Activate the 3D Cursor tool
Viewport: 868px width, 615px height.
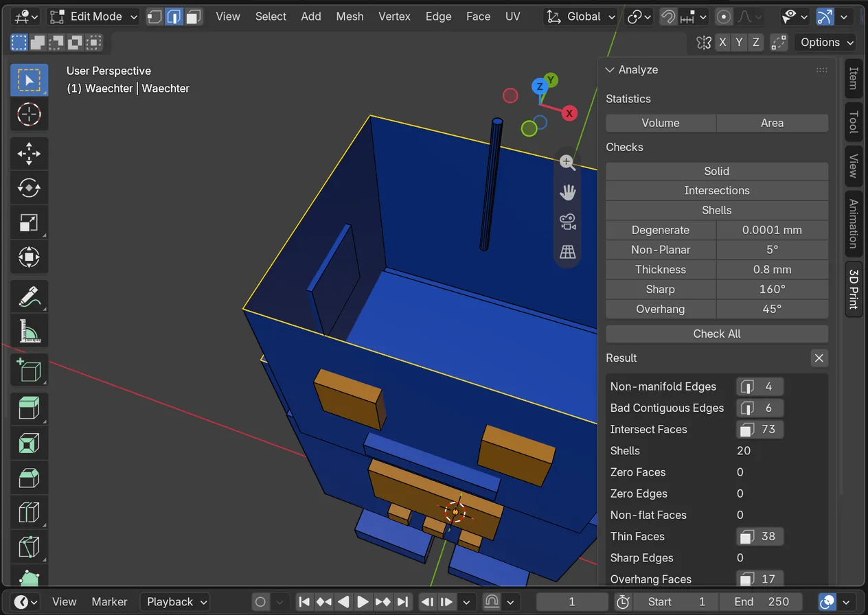tap(29, 114)
